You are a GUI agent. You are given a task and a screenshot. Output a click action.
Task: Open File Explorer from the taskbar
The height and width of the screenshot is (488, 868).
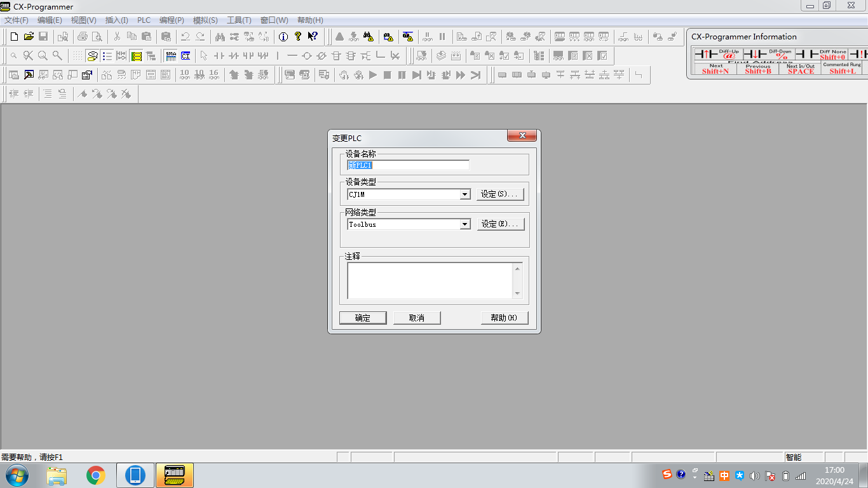pos(57,475)
